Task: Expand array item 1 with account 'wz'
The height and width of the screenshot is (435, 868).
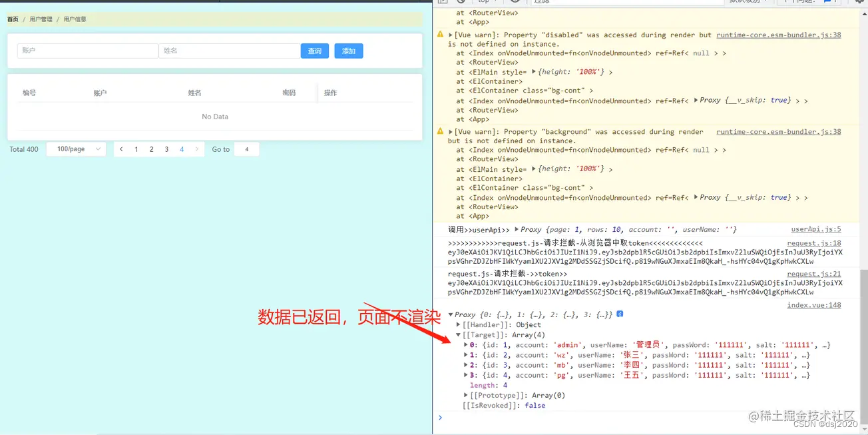Action: (466, 355)
